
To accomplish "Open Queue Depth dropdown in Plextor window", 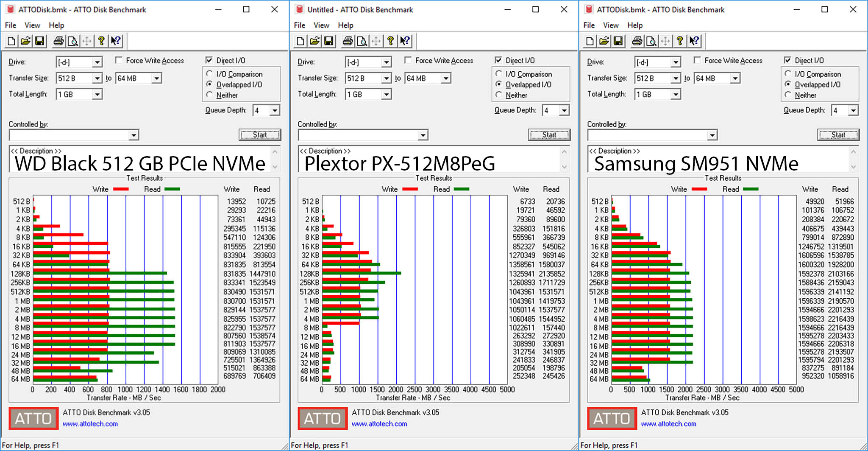I will click(564, 111).
